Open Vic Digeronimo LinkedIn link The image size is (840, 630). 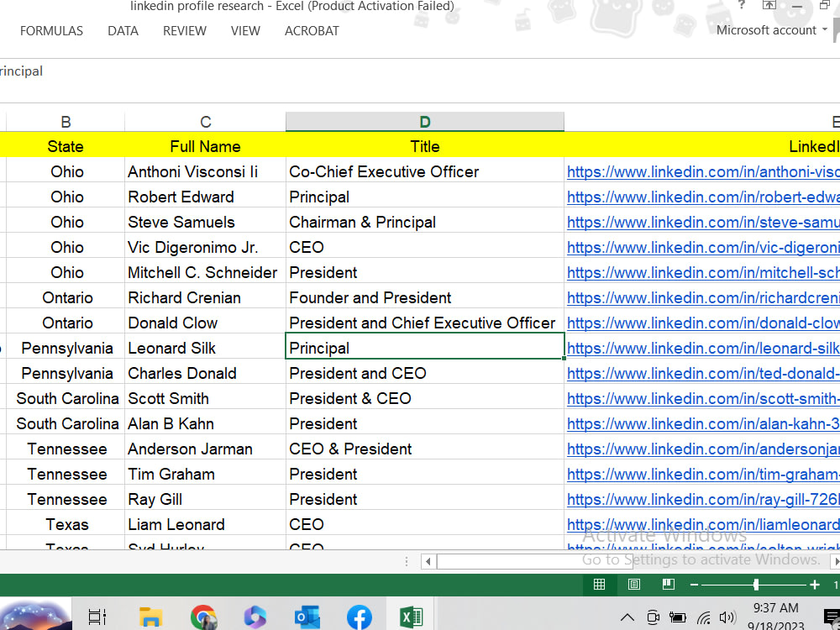click(x=703, y=248)
